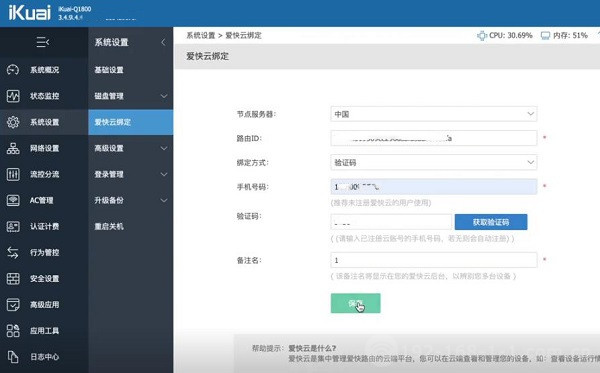Click the 获取验证码 button
This screenshot has width=600, height=373.
point(491,222)
